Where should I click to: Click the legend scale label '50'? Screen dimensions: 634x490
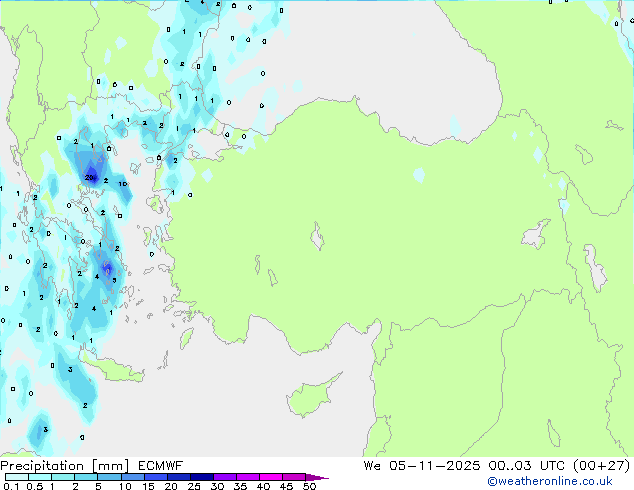309,486
